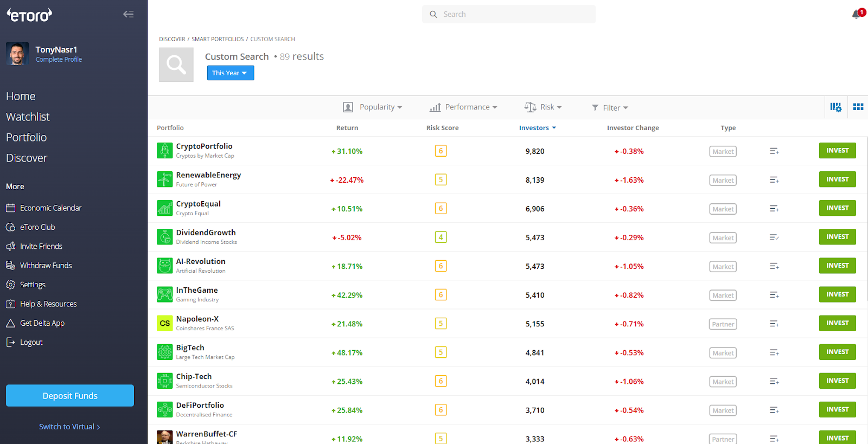Collapse the sidebar with the arrow icon
Viewport: 868px width, 444px height.
click(129, 14)
